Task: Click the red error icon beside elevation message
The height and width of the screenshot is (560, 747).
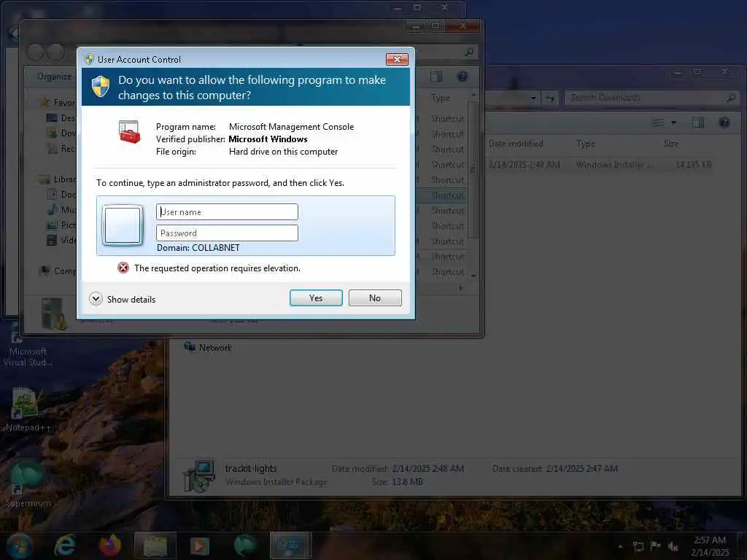Action: 123,268
